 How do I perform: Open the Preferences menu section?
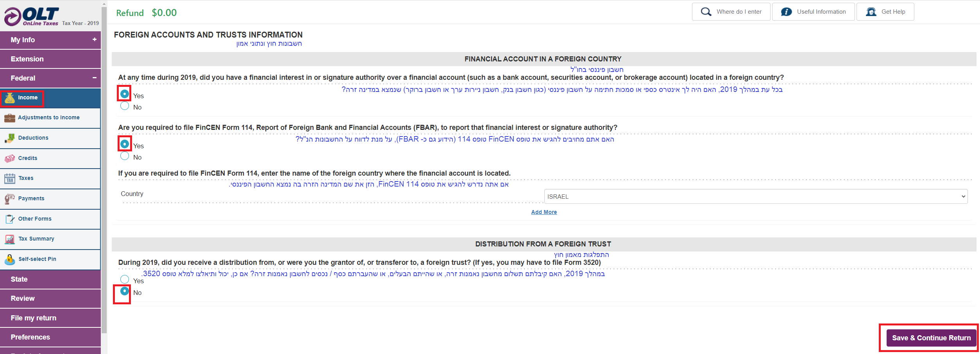pos(50,337)
